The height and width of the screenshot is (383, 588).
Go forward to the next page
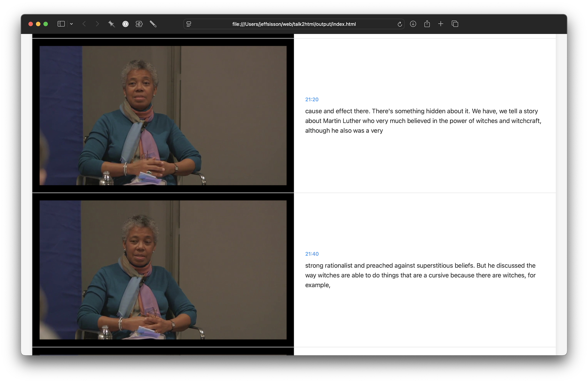pos(97,24)
